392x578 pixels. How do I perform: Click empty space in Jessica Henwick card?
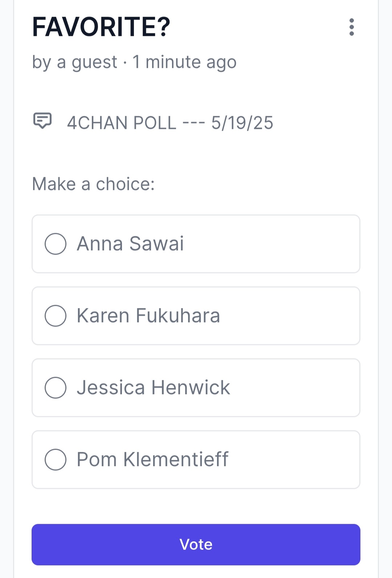[295, 388]
